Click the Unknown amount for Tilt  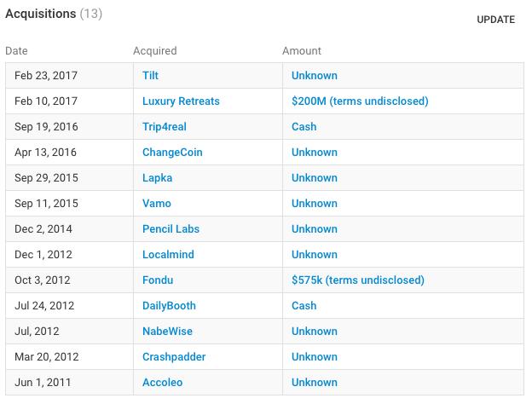314,76
